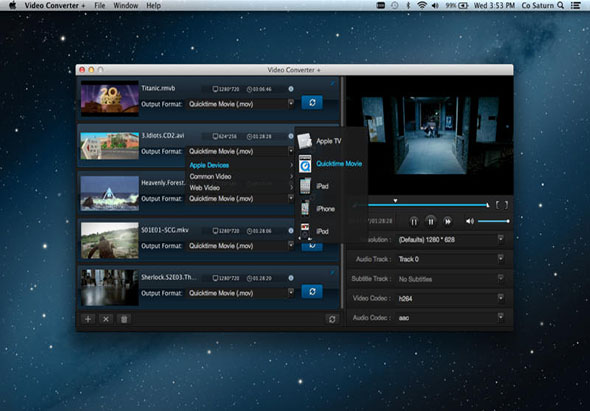
Task: Select the Titanic.rmvb thumbnail
Action: pos(109,98)
